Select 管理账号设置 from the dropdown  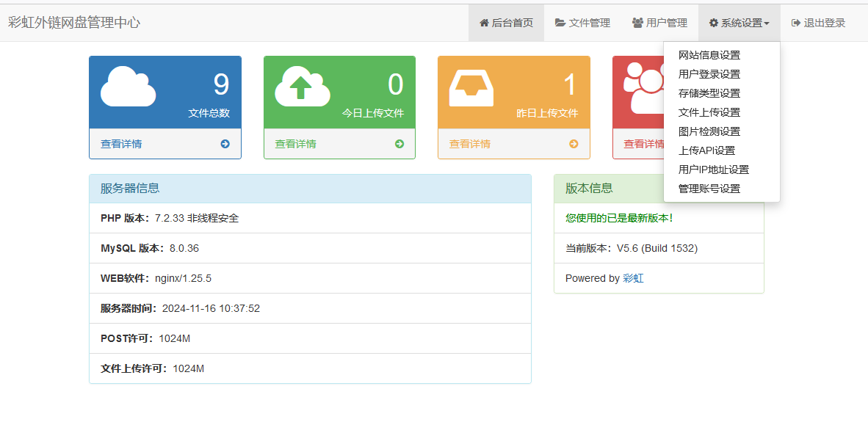click(721, 189)
